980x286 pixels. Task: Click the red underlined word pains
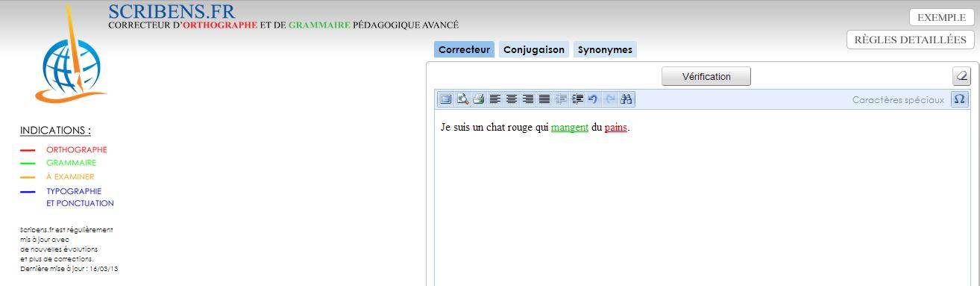[x=616, y=128]
